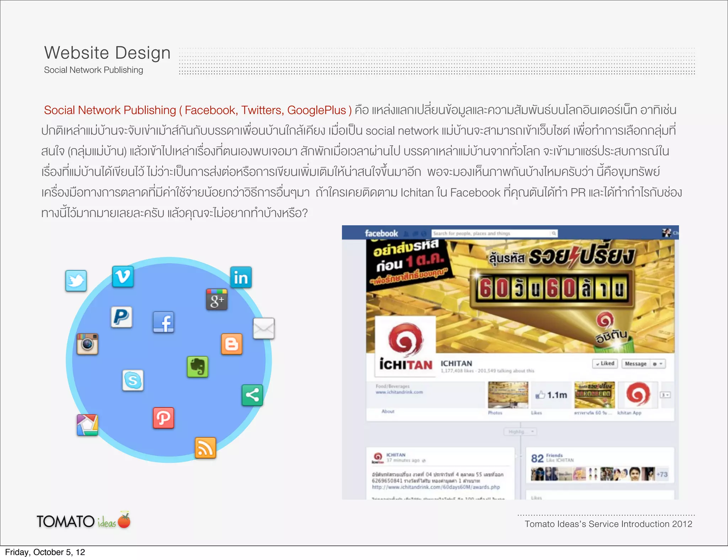
Task: Click the +73 more friends tile
Action: [662, 474]
